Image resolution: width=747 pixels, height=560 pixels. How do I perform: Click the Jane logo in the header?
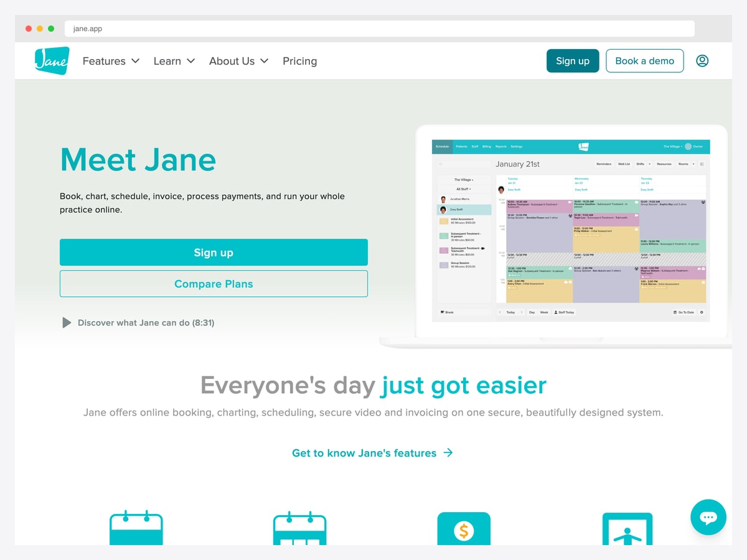52,61
